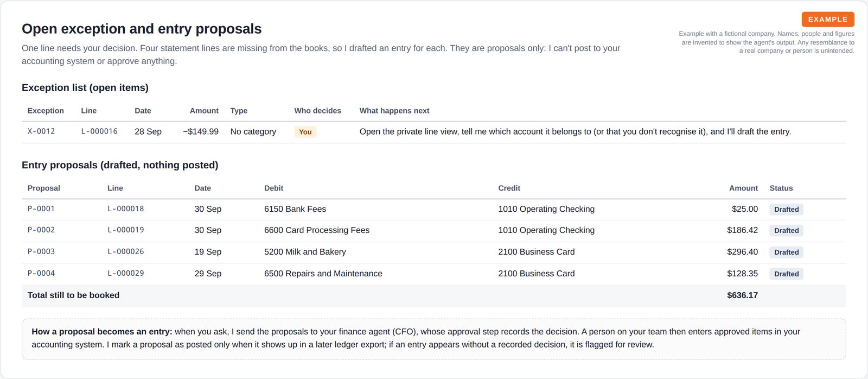Select proposal P-0002
The width and height of the screenshot is (868, 379).
point(41,230)
